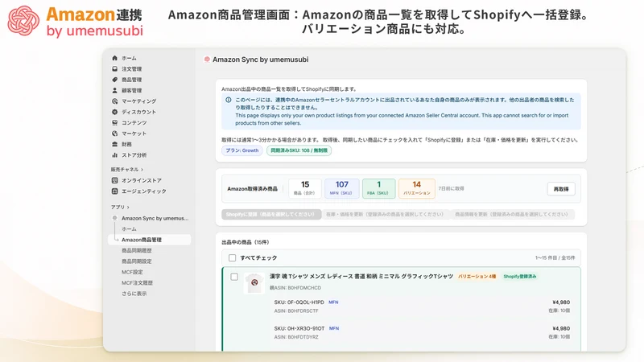The width and height of the screenshot is (644, 362).
Task: Select Amazon商品管理 sub-item
Action: click(150, 240)
